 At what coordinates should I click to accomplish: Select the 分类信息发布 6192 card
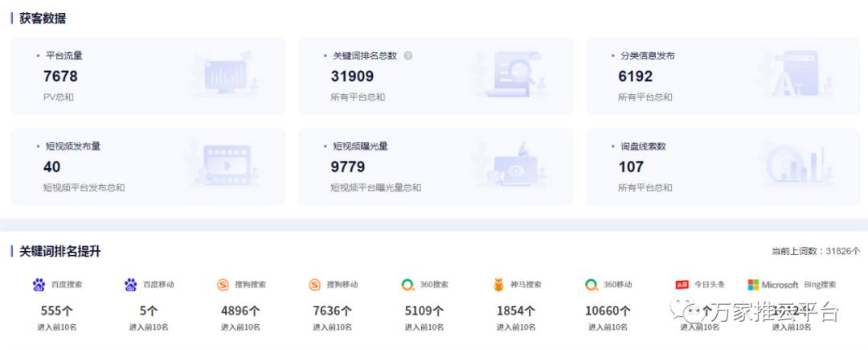723,76
